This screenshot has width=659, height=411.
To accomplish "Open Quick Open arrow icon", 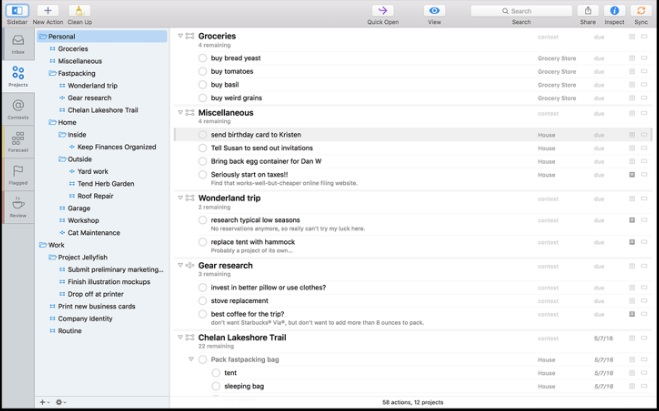I will pyautogui.click(x=382, y=11).
